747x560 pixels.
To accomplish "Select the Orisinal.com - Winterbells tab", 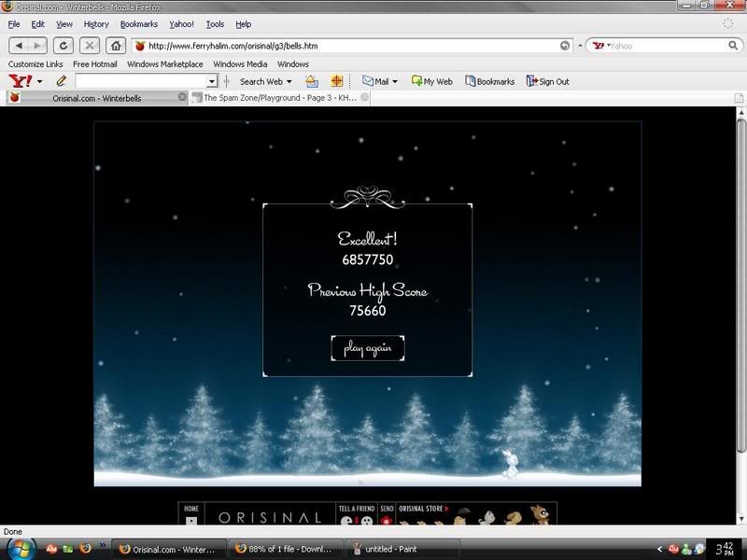I will (x=97, y=98).
